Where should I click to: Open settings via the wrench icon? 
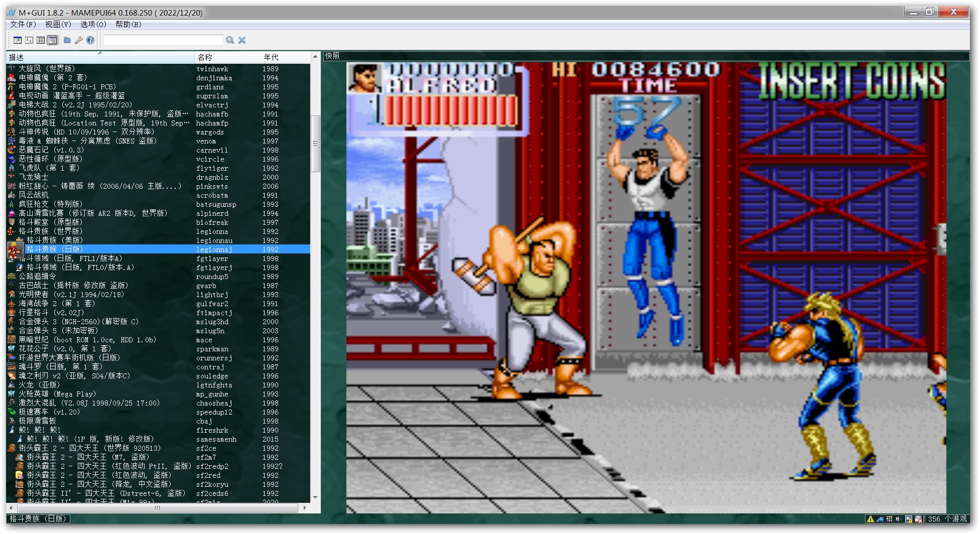pos(79,40)
